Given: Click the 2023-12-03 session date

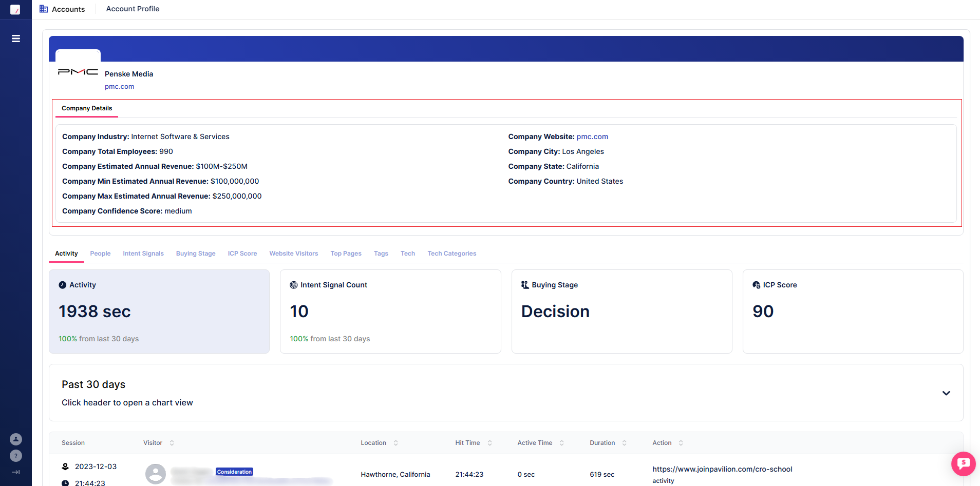Looking at the screenshot, I should point(96,466).
